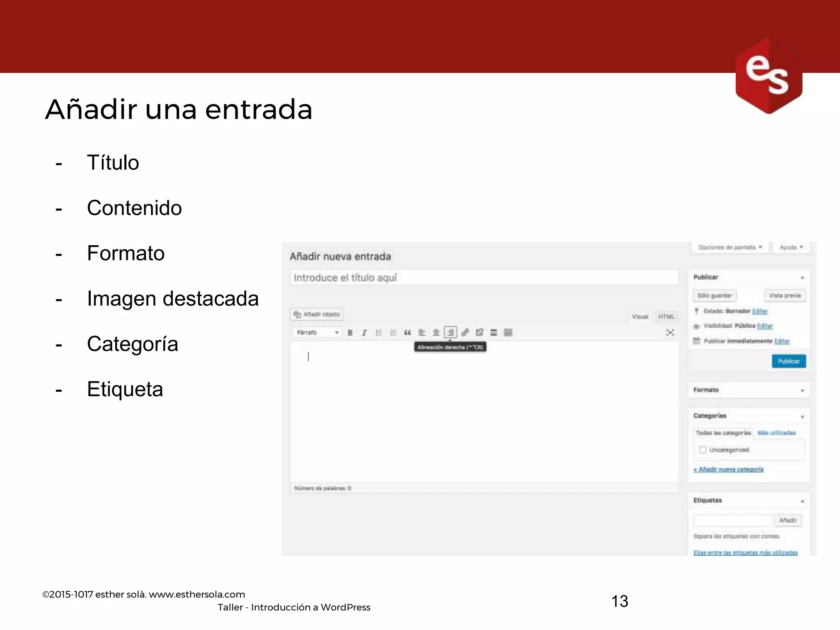Edit the Estado Borrador status

click(760, 311)
